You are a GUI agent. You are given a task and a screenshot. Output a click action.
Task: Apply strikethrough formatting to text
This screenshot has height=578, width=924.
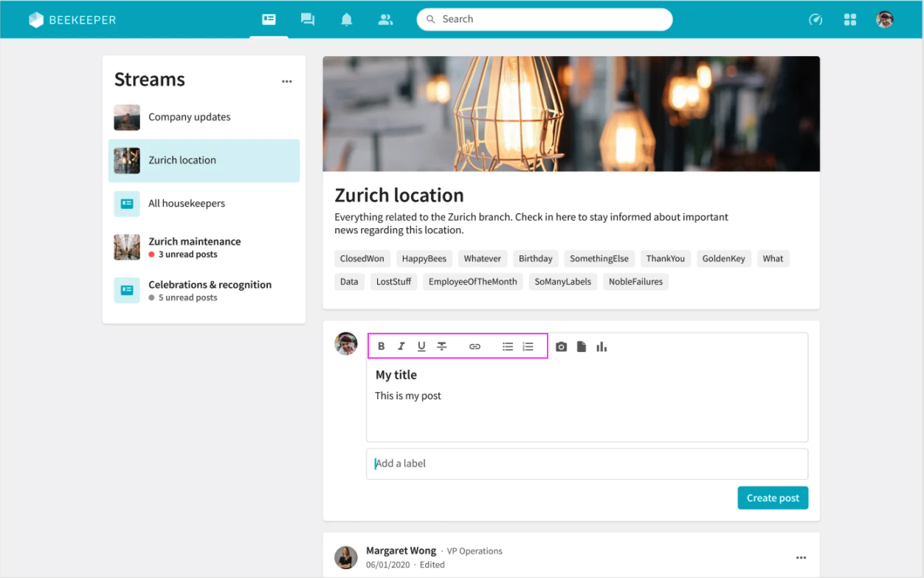441,346
